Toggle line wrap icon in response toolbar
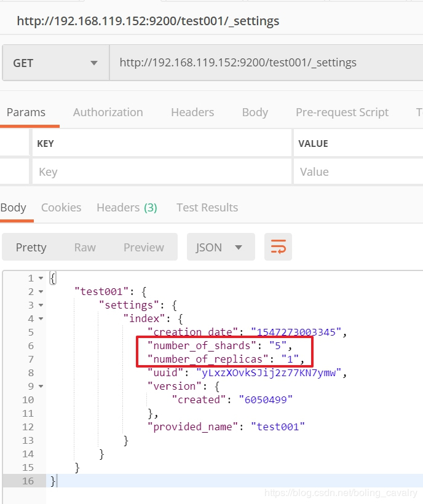423x504 pixels. coord(278,247)
